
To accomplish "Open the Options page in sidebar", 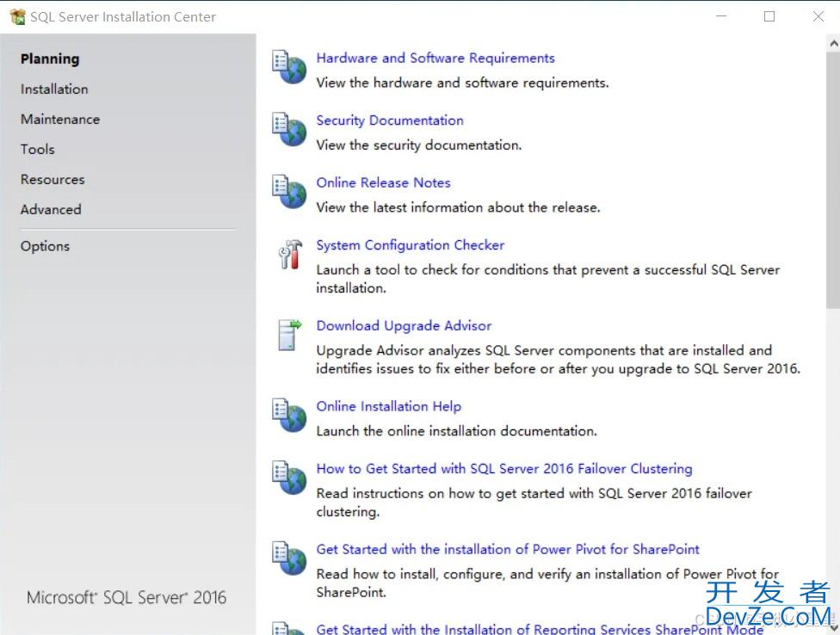I will click(45, 246).
